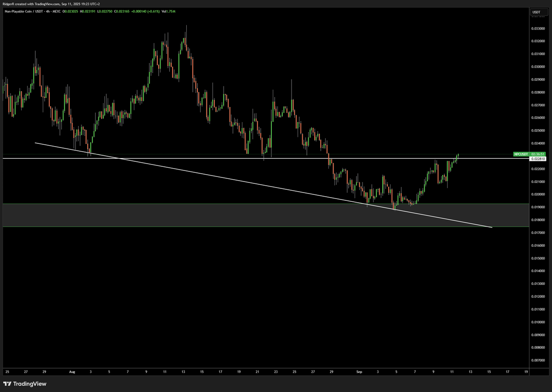
Task: Click the 0.022810 horizontal line price label
Action: point(538,159)
